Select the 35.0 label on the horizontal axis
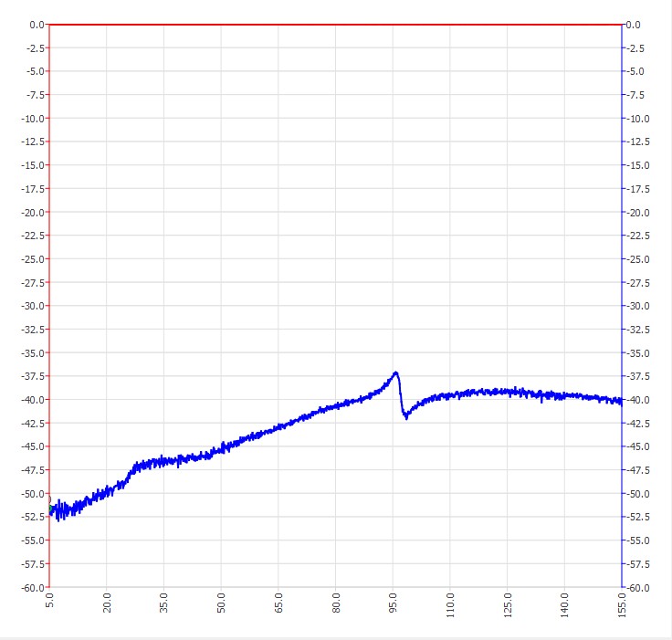Viewport: 672px width, 640px height. point(163,603)
